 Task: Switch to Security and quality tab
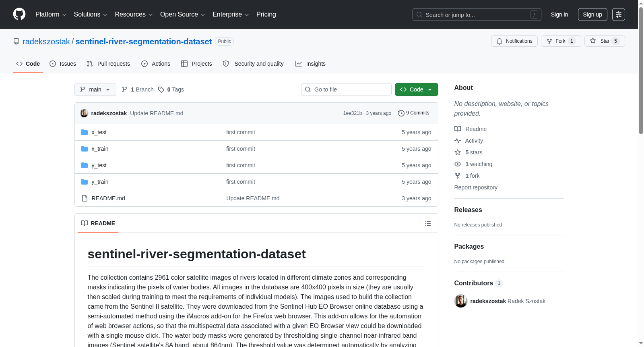[x=253, y=64]
